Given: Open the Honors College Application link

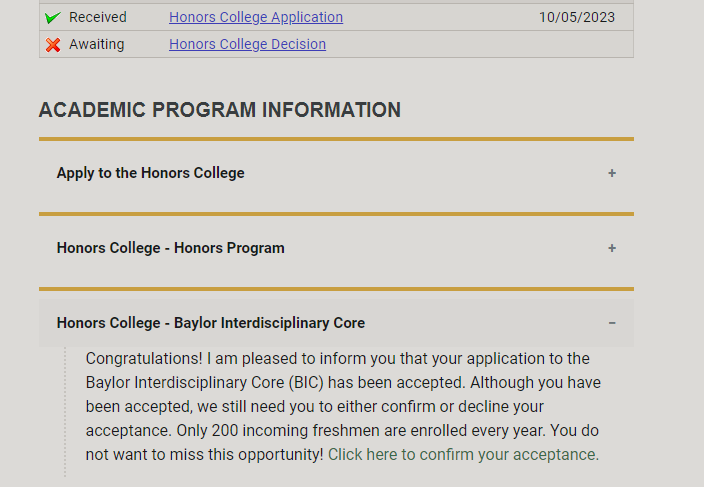Looking at the screenshot, I should click(256, 17).
